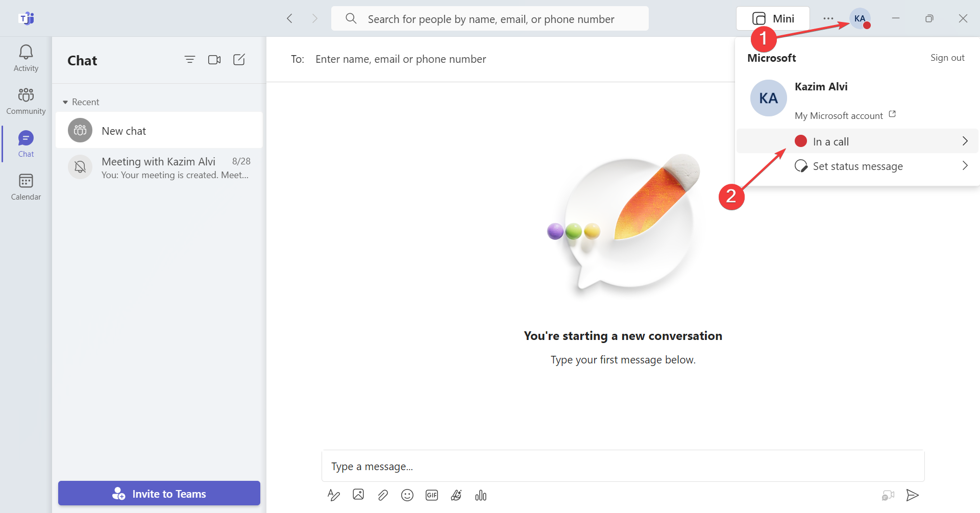Create a poll in the chat
Image resolution: width=980 pixels, height=513 pixels.
pyautogui.click(x=481, y=495)
